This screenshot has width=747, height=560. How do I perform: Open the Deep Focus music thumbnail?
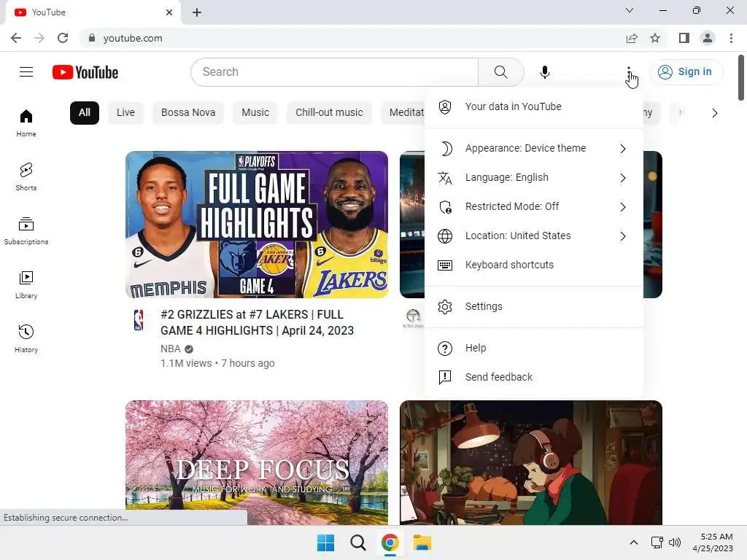(257, 462)
